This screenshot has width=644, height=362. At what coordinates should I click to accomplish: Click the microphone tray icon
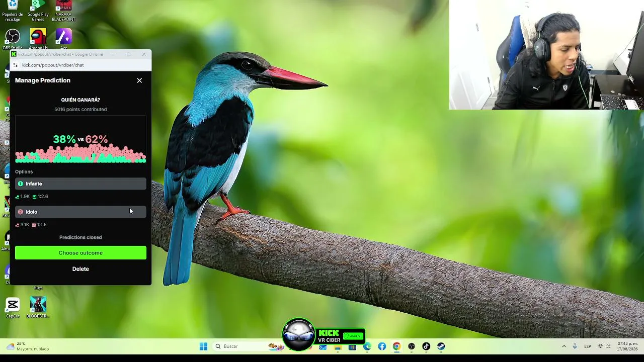coord(575,346)
